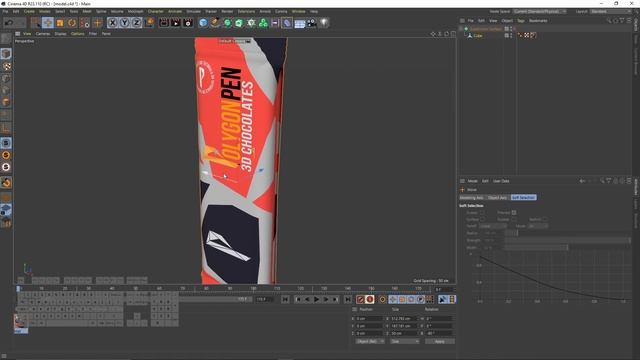
Task: Open viewport Display menu
Action: tap(60, 34)
